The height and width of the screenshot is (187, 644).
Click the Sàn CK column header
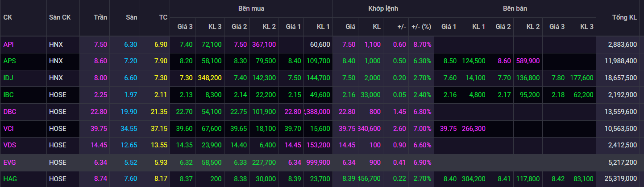click(x=59, y=17)
